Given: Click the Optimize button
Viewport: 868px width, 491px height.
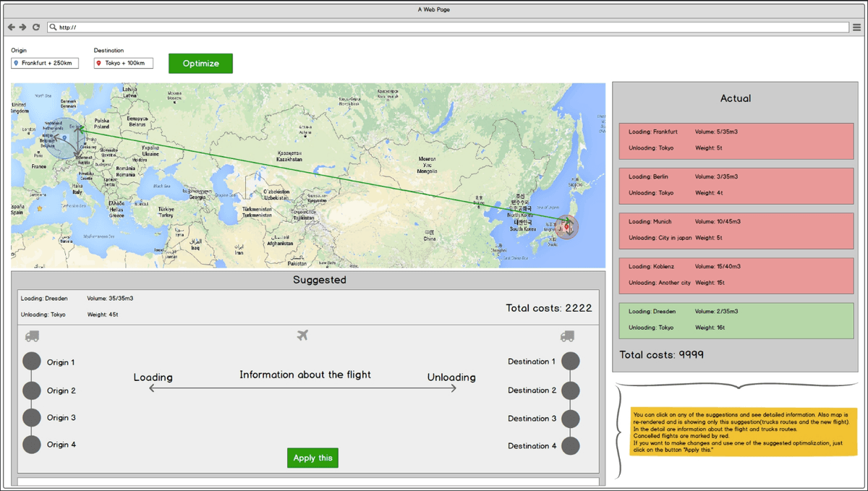Looking at the screenshot, I should (x=200, y=64).
